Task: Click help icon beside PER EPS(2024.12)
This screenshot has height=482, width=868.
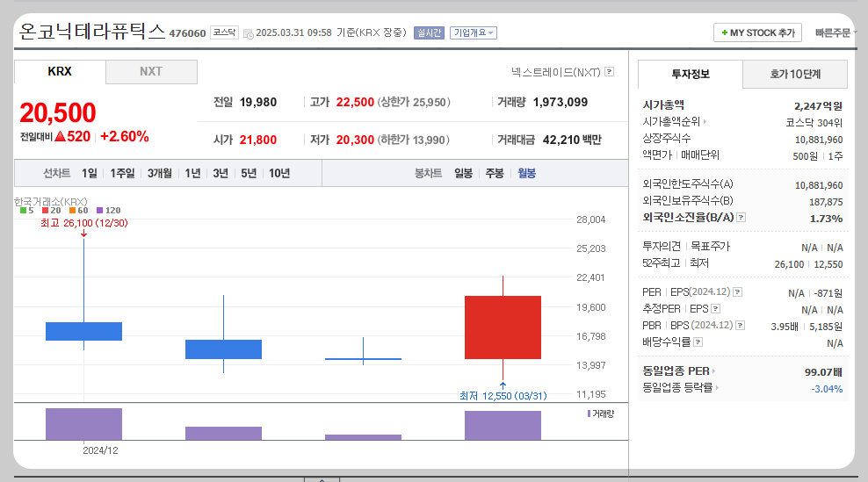Action: (737, 292)
